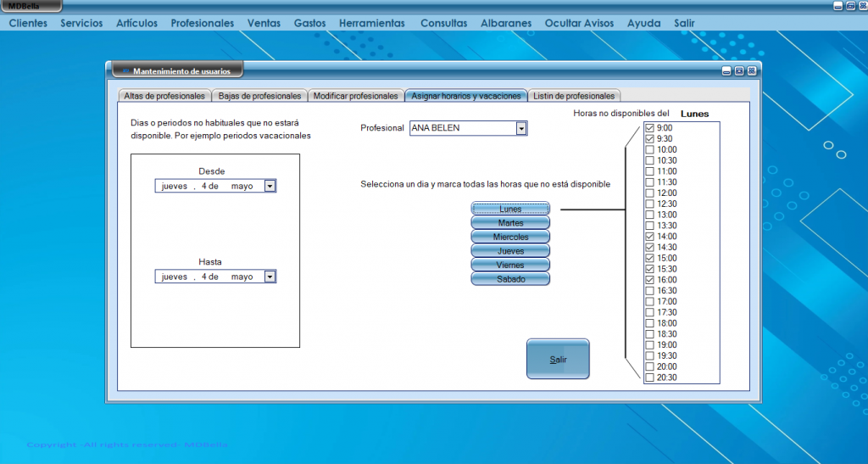Uncheck the 14:30 hour checkbox
This screenshot has width=868, height=464.
point(650,247)
